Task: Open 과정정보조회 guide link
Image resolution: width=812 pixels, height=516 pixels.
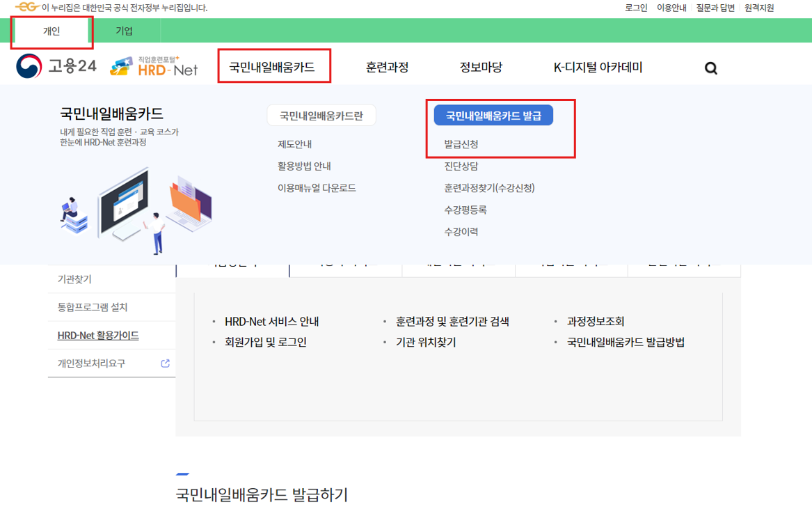Action: [x=596, y=321]
